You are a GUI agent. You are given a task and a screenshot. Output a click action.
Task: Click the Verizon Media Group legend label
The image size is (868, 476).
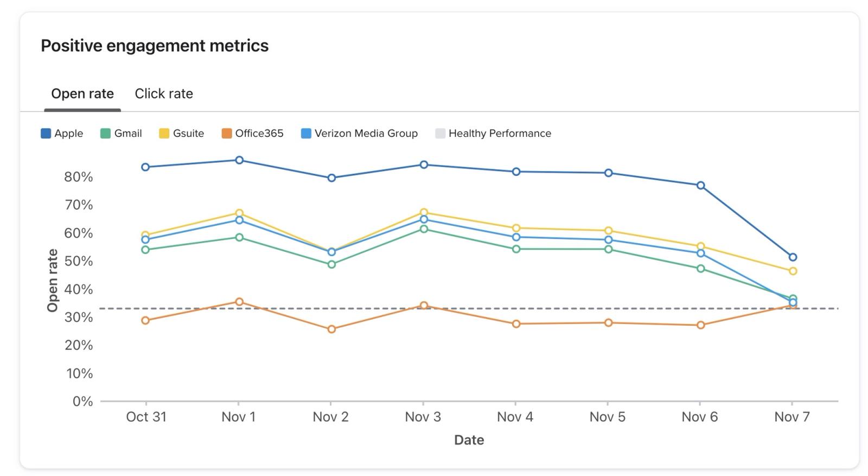(x=366, y=134)
